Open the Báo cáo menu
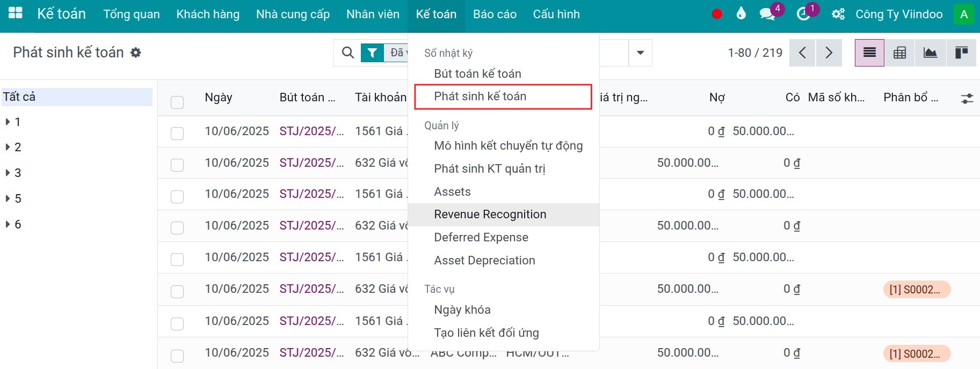 click(x=495, y=14)
